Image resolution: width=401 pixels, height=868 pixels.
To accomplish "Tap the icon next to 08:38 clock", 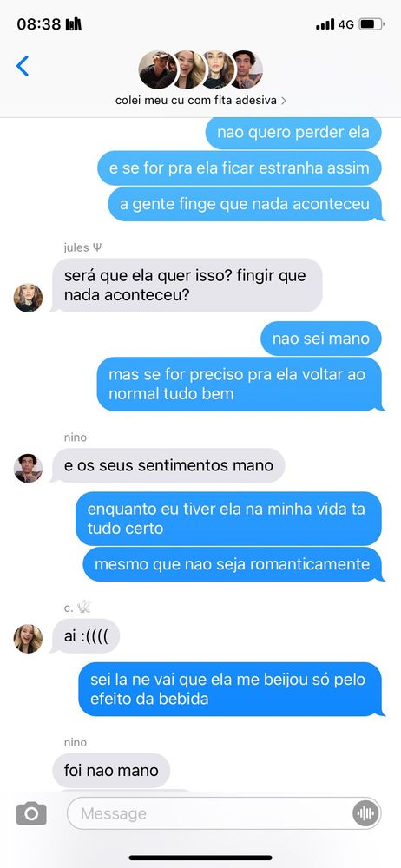I will pyautogui.click(x=74, y=24).
